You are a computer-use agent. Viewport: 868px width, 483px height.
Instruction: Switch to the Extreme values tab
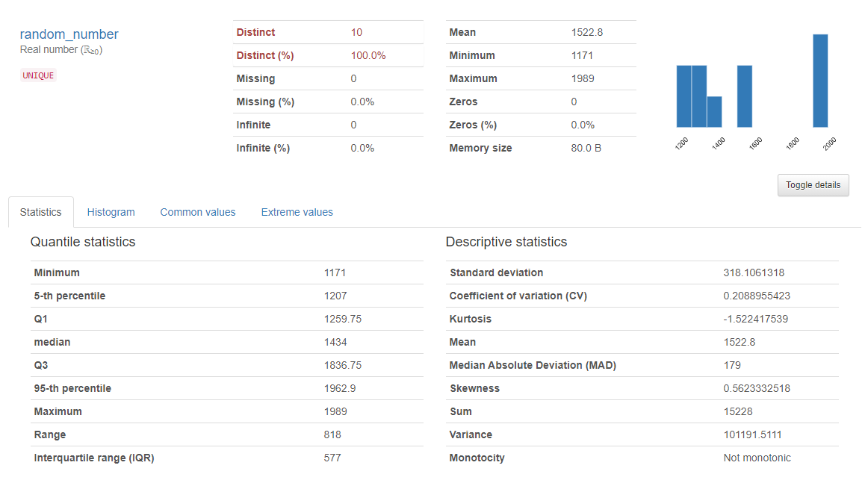(x=297, y=212)
